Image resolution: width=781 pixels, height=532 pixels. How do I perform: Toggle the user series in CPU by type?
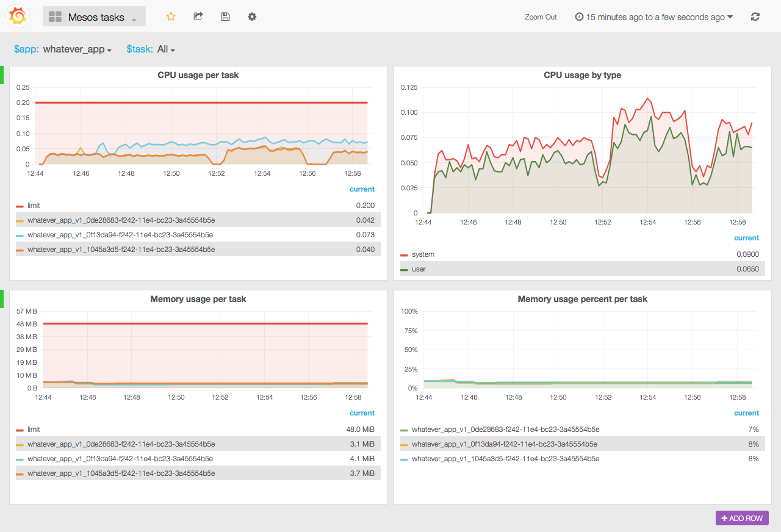(419, 269)
